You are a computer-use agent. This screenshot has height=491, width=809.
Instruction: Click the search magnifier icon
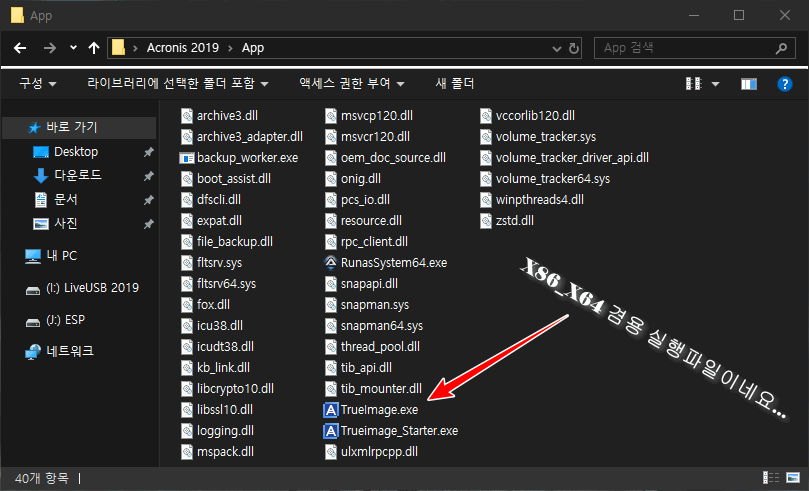pyautogui.click(x=781, y=48)
